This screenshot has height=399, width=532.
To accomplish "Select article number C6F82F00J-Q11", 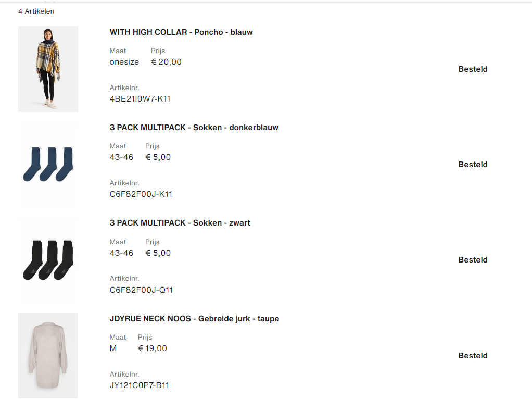I will click(142, 290).
